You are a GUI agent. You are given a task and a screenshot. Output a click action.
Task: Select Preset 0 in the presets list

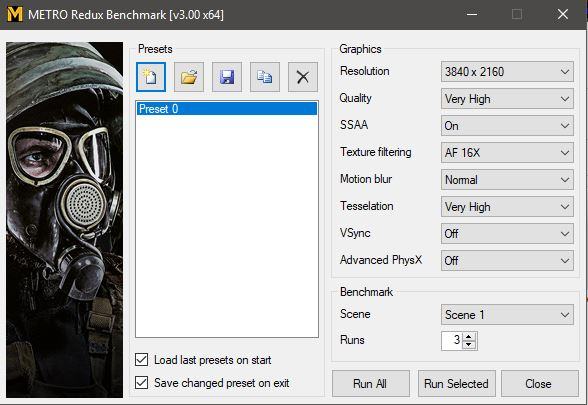(226, 109)
